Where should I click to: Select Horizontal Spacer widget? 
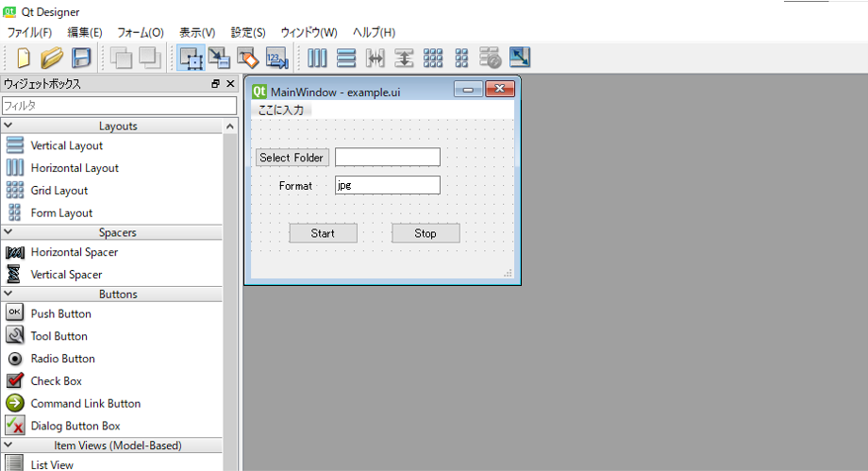(x=75, y=252)
